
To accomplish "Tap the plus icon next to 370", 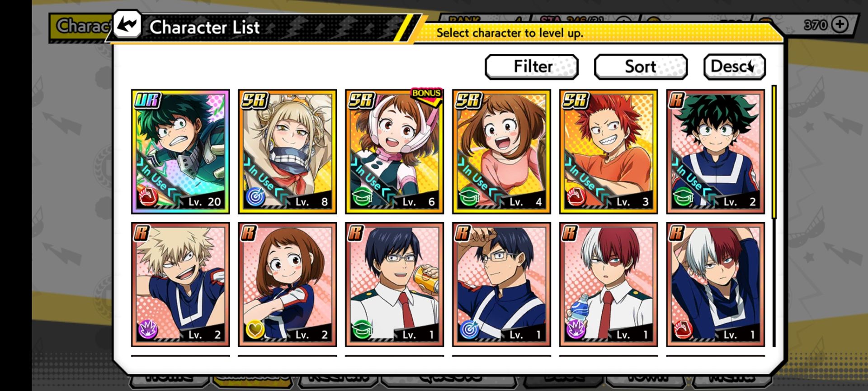I will tap(840, 24).
